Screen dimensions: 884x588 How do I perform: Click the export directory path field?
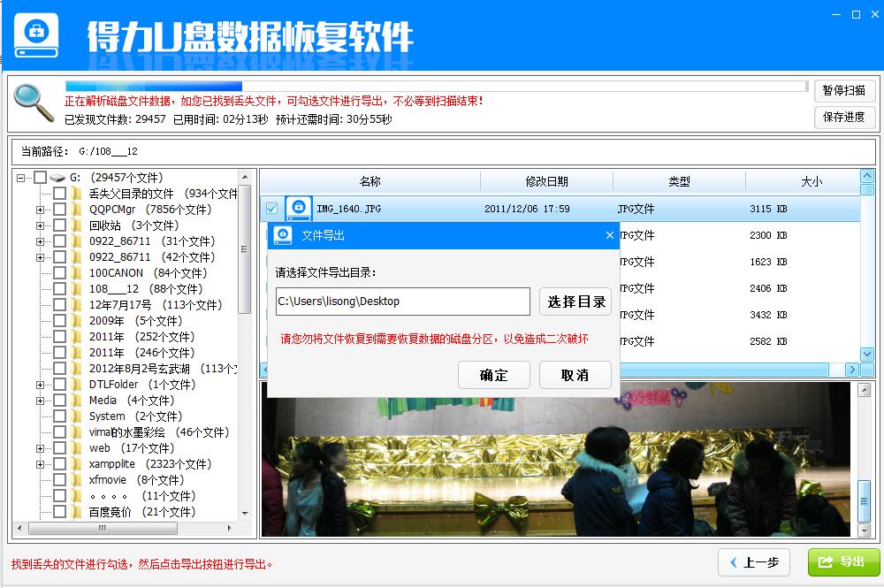pos(402,301)
